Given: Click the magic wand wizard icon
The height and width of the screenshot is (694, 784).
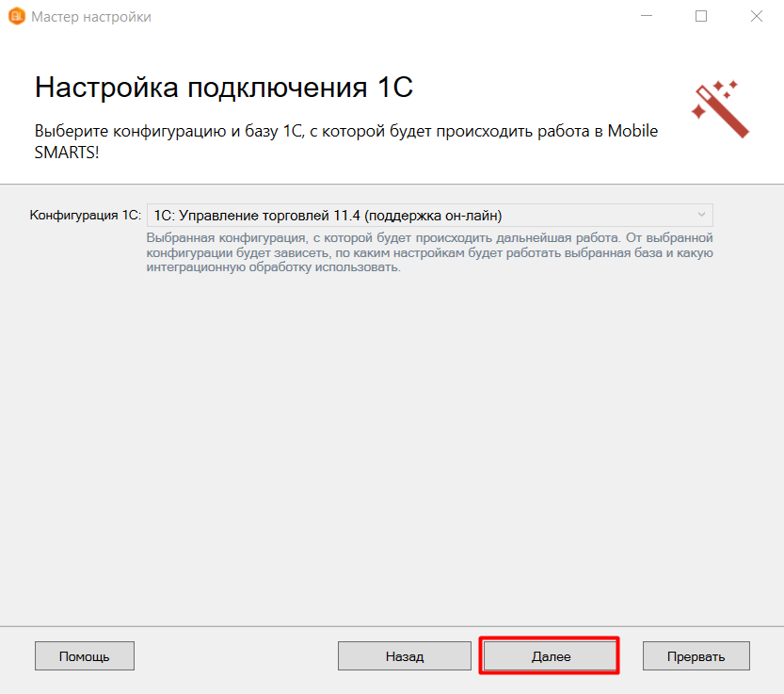Looking at the screenshot, I should [720, 108].
